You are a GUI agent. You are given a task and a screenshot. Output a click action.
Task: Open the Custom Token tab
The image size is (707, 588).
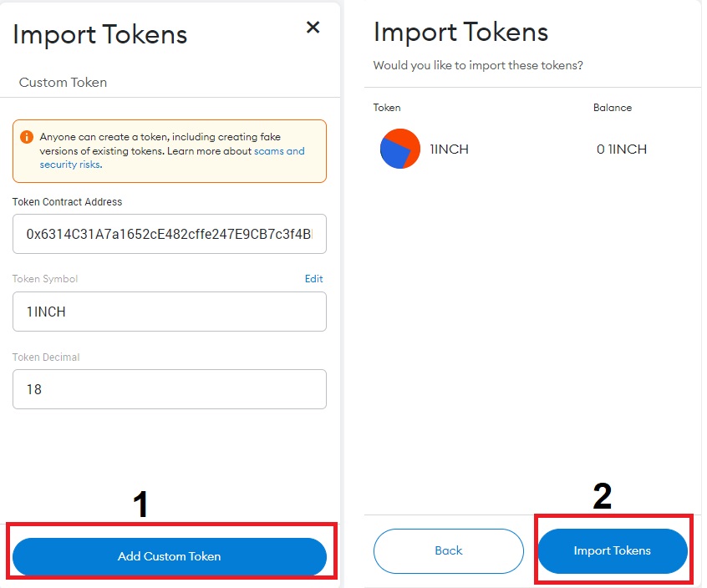point(64,83)
